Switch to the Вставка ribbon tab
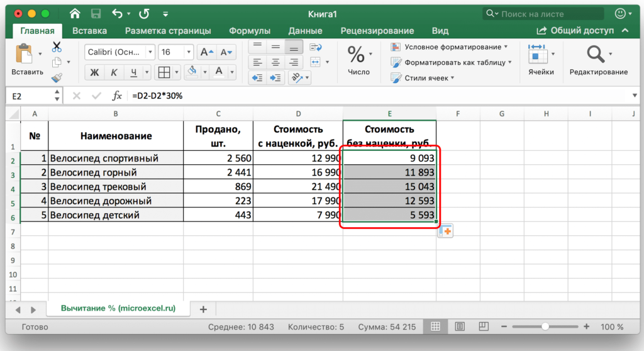The height and width of the screenshot is (351, 644). (89, 31)
